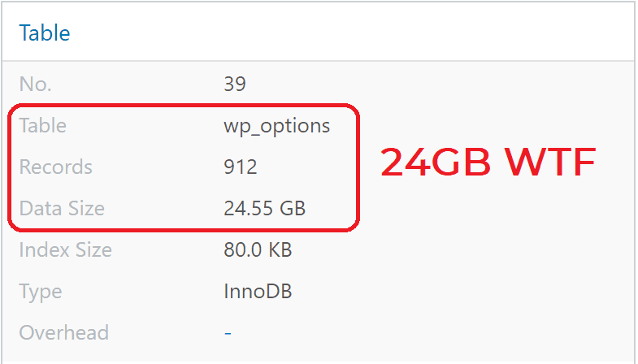
Task: Click the row number 39
Action: click(235, 84)
